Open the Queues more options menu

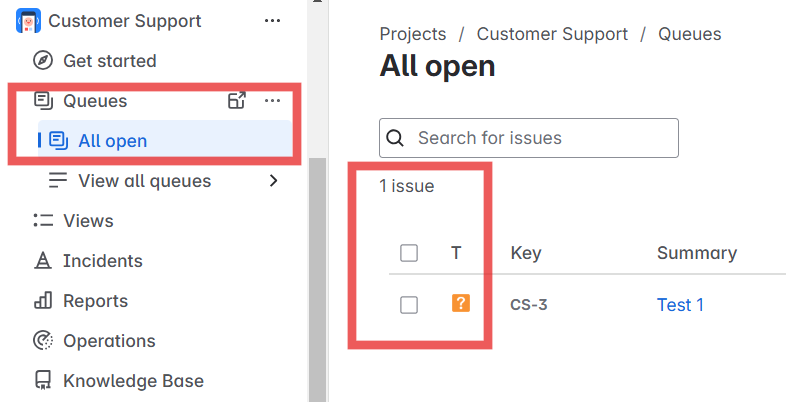pos(272,101)
